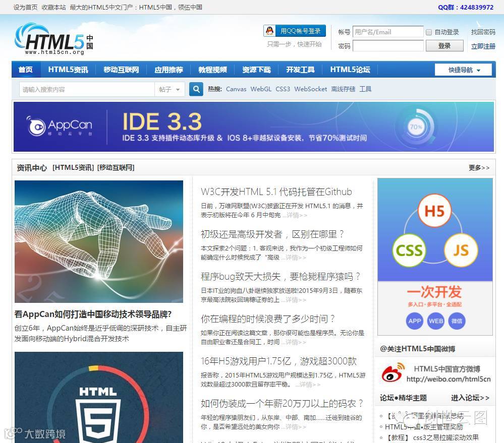Click the wireframe hand thumbnail
504x443 pixels.
tap(99, 241)
